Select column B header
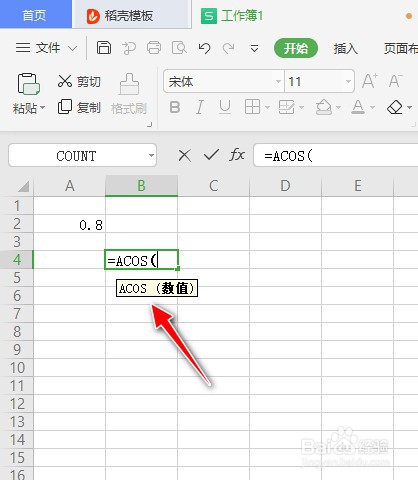 pyautogui.click(x=141, y=185)
